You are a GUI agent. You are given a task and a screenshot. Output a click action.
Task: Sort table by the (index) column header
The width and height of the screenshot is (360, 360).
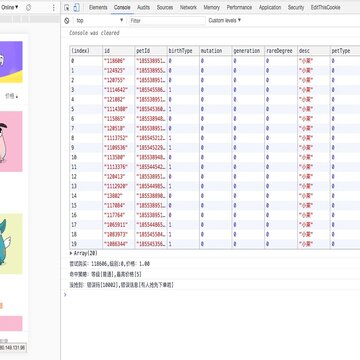(x=86, y=51)
